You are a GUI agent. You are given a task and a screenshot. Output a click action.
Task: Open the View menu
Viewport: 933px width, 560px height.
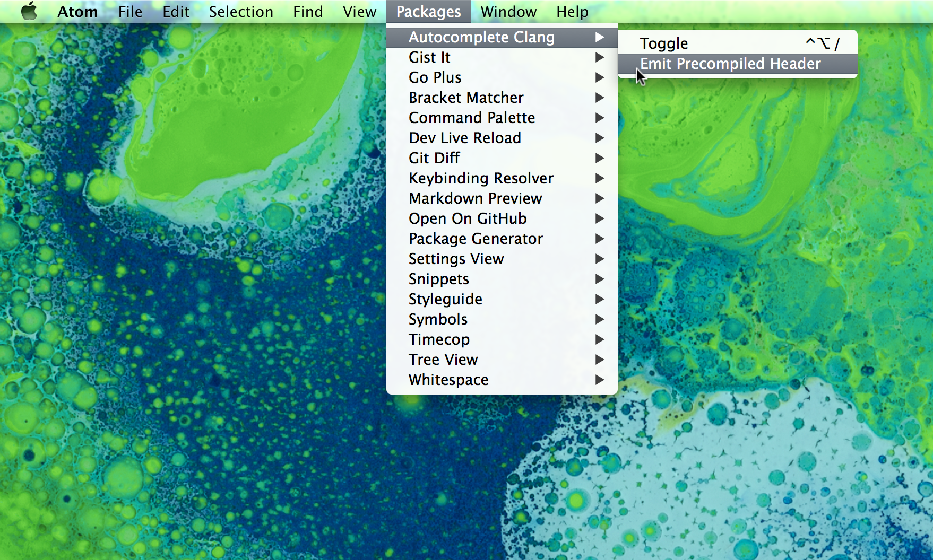359,12
